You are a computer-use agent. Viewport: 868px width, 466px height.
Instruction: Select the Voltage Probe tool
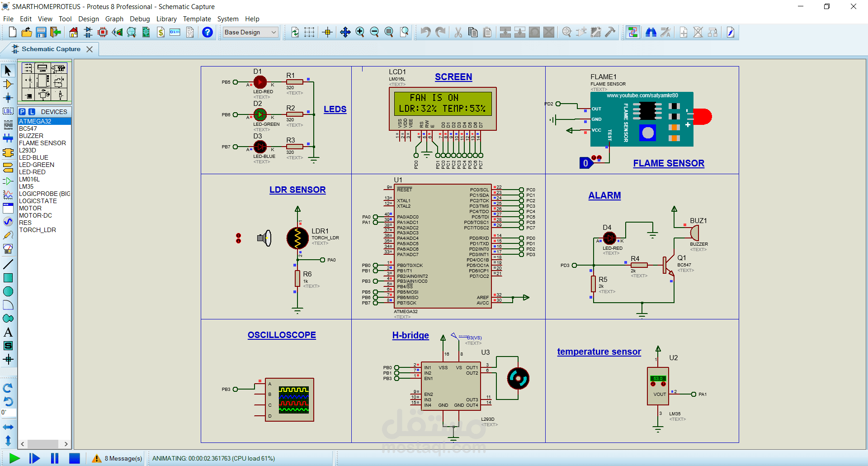tap(8, 235)
